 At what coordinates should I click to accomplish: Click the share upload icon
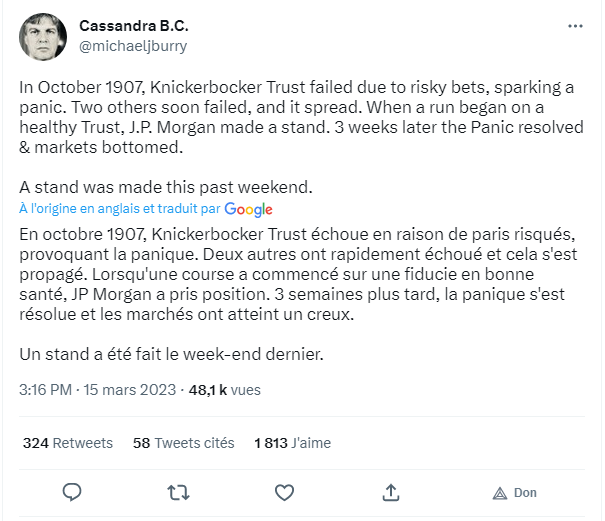(x=391, y=492)
